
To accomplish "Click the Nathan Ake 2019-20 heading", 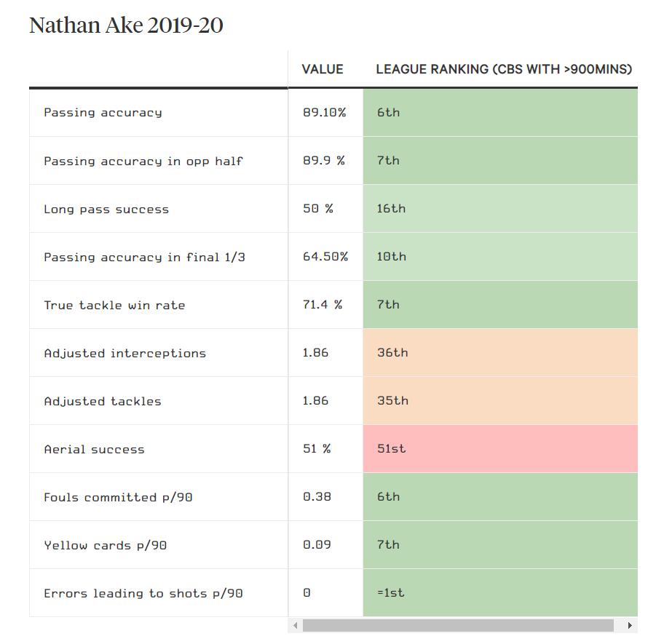I will pyautogui.click(x=126, y=25).
